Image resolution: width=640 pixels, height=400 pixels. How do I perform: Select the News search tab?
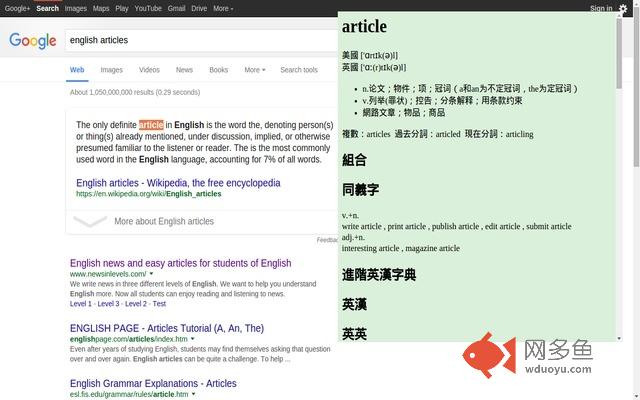click(184, 70)
